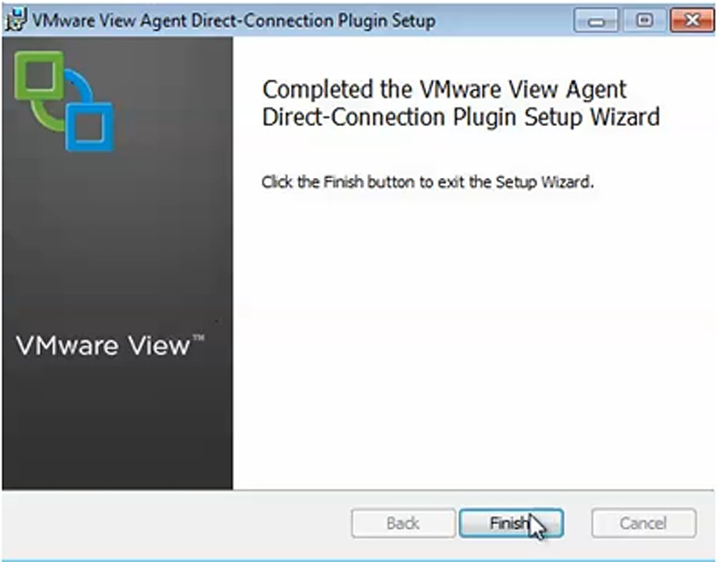Image resolution: width=728 pixels, height=562 pixels.
Task: Click the disabled Back button
Action: pyautogui.click(x=404, y=523)
